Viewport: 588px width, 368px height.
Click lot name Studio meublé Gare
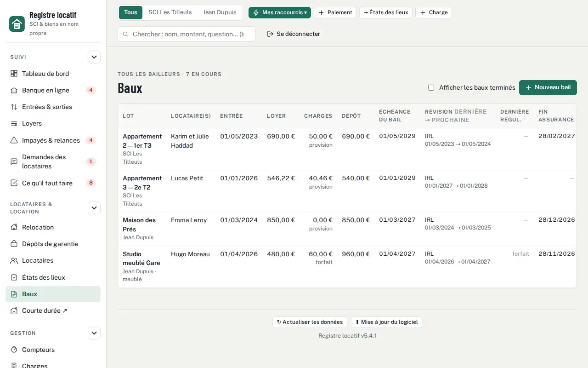point(141,259)
